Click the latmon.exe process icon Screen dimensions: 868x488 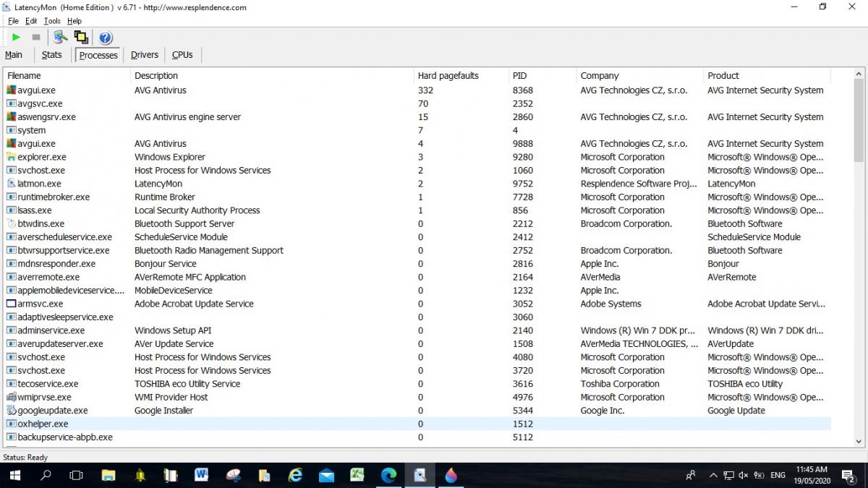pyautogui.click(x=11, y=184)
